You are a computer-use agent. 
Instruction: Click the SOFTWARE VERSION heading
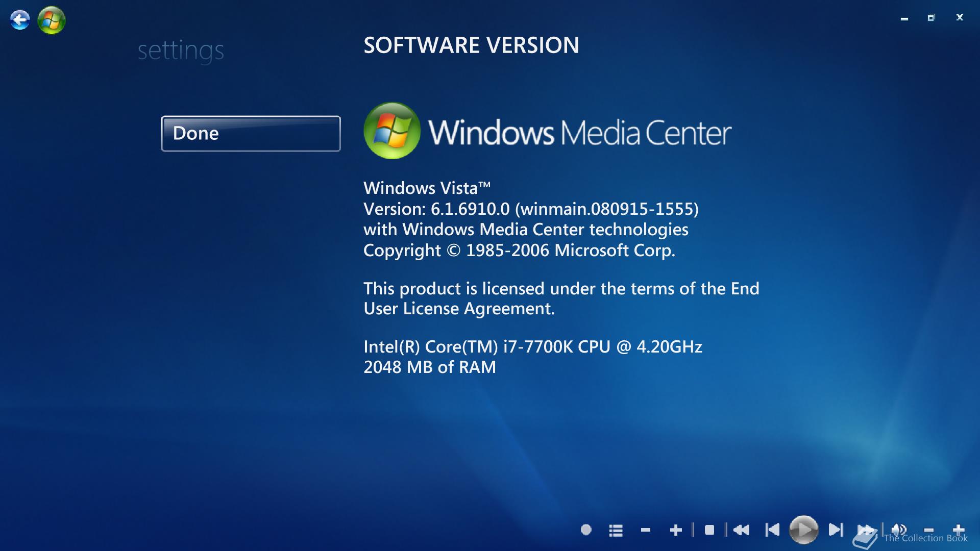(471, 45)
